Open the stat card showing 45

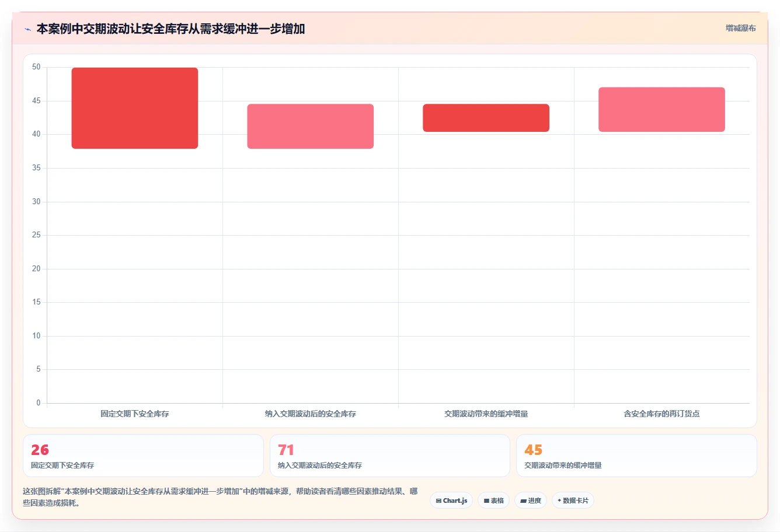coord(636,456)
